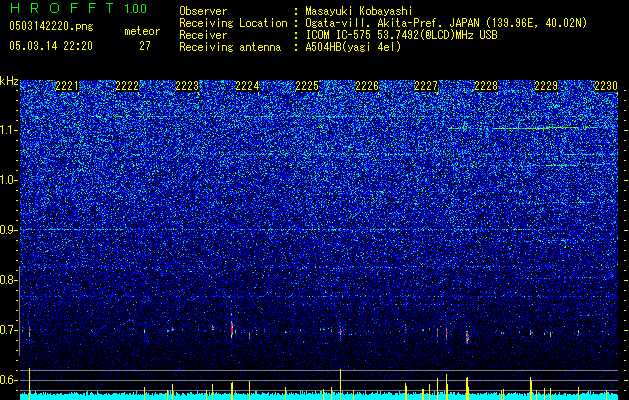Click the 'Receiving antenna' label
The image size is (629, 400).
click(230, 47)
